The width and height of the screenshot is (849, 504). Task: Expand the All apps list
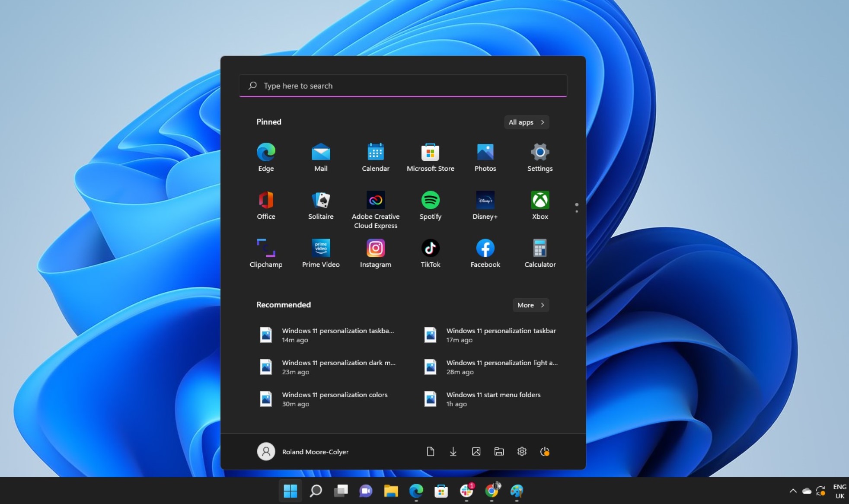click(x=526, y=122)
